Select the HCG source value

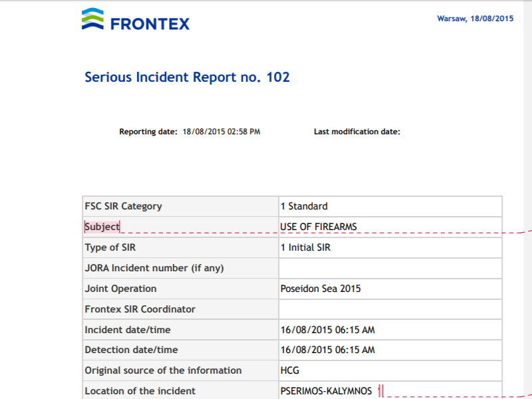click(x=290, y=370)
